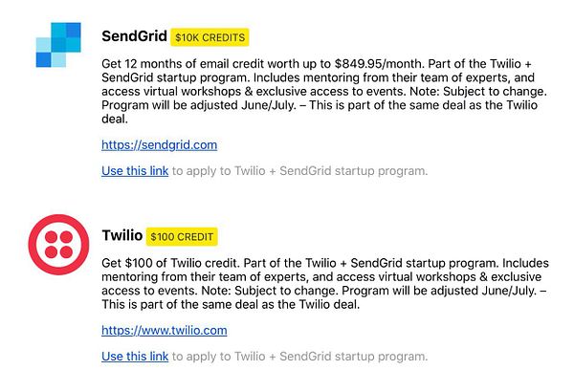Follow 'Use this link' under Twilio
This screenshot has width=574, height=392.
(135, 357)
